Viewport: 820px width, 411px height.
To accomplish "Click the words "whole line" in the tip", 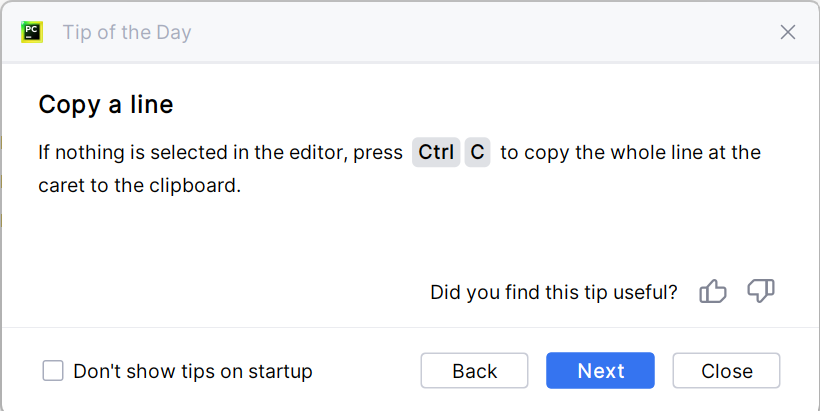I will (x=658, y=153).
